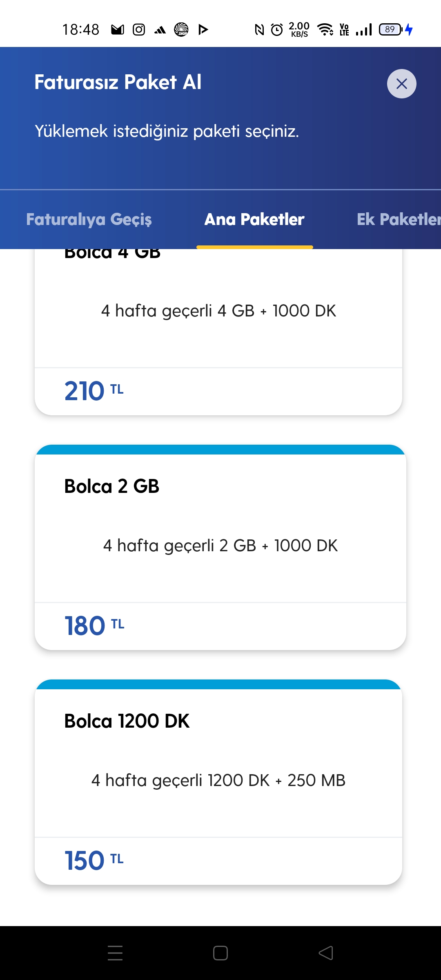
Task: Switch to Faturalıya Geçiş tab
Action: (89, 219)
